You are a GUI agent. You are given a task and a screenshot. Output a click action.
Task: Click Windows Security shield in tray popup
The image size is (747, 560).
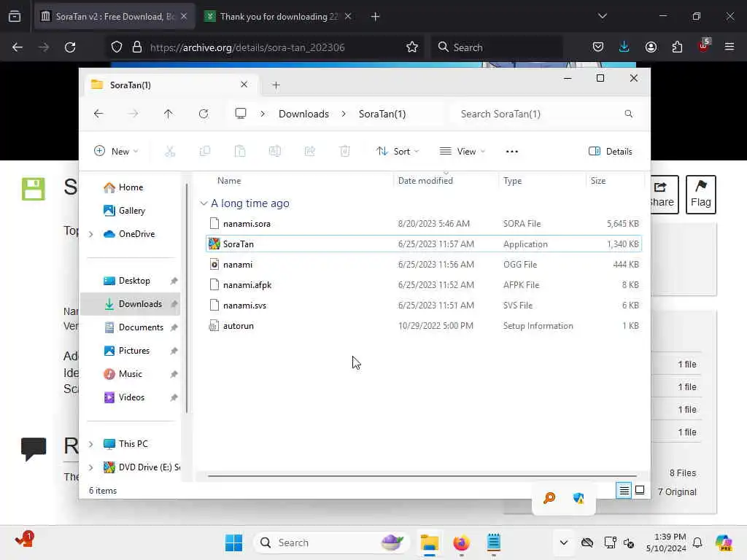578,498
